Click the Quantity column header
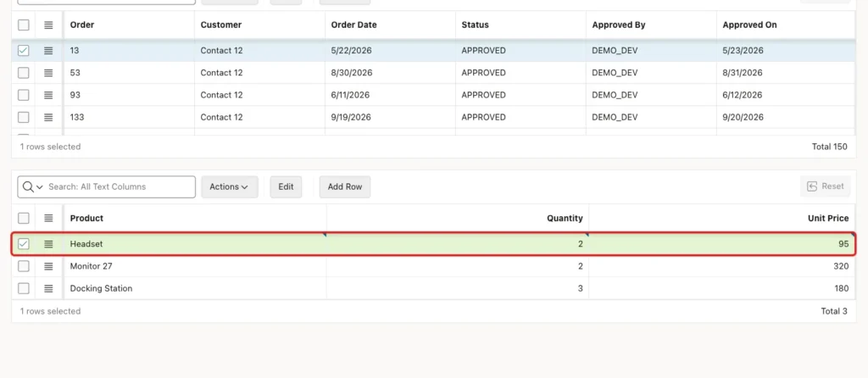Screen dimensions: 868x378 point(457,218)
